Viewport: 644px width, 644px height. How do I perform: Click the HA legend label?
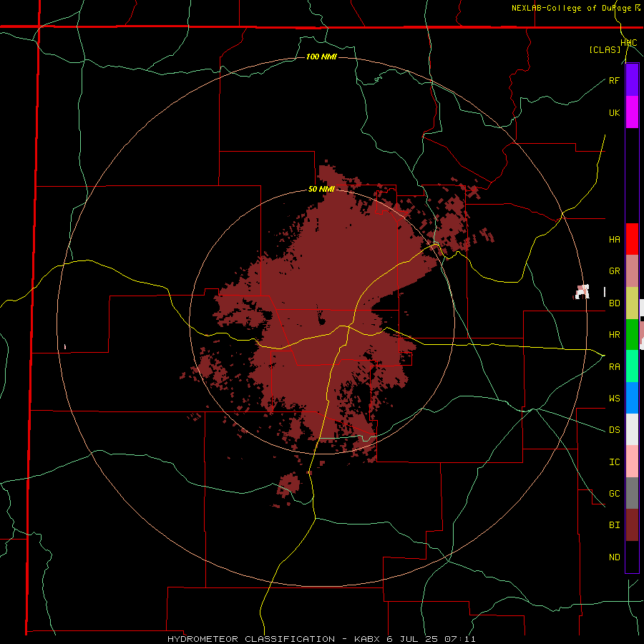coord(614,240)
